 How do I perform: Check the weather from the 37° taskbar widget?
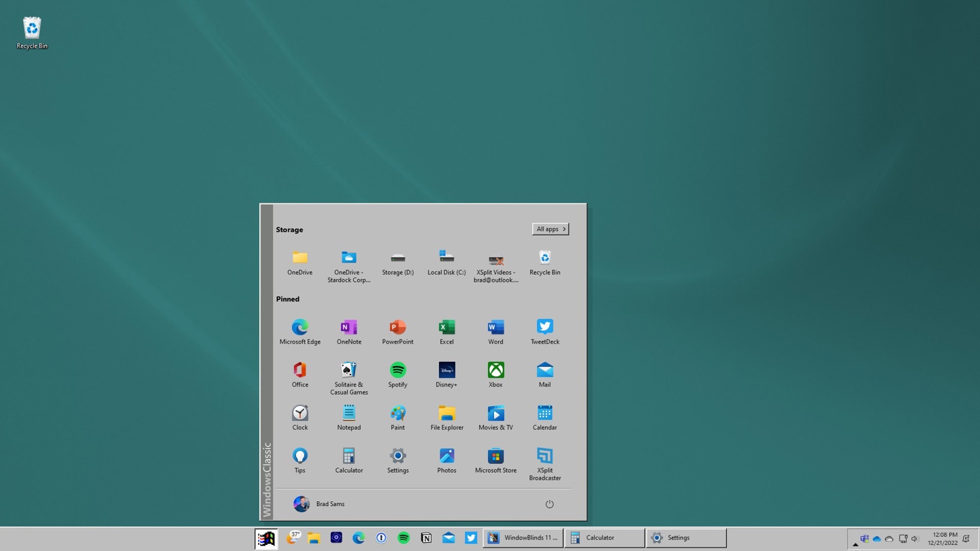293,537
